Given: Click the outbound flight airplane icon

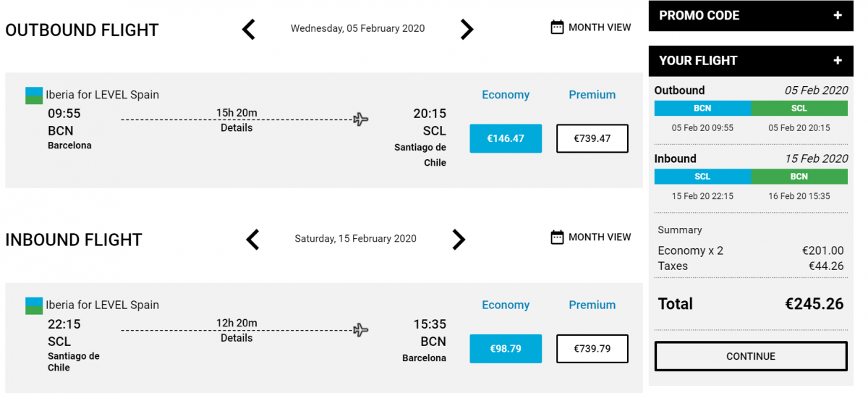Looking at the screenshot, I should 361,119.
